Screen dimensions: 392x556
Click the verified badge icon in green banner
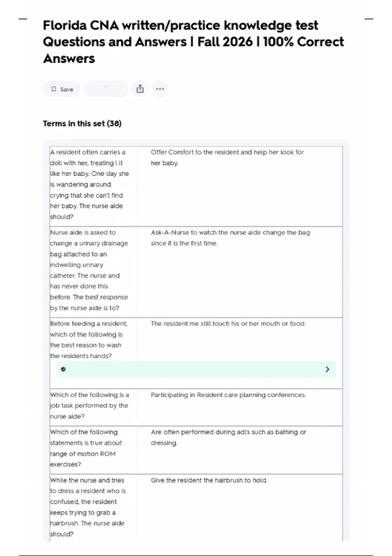pos(63,369)
